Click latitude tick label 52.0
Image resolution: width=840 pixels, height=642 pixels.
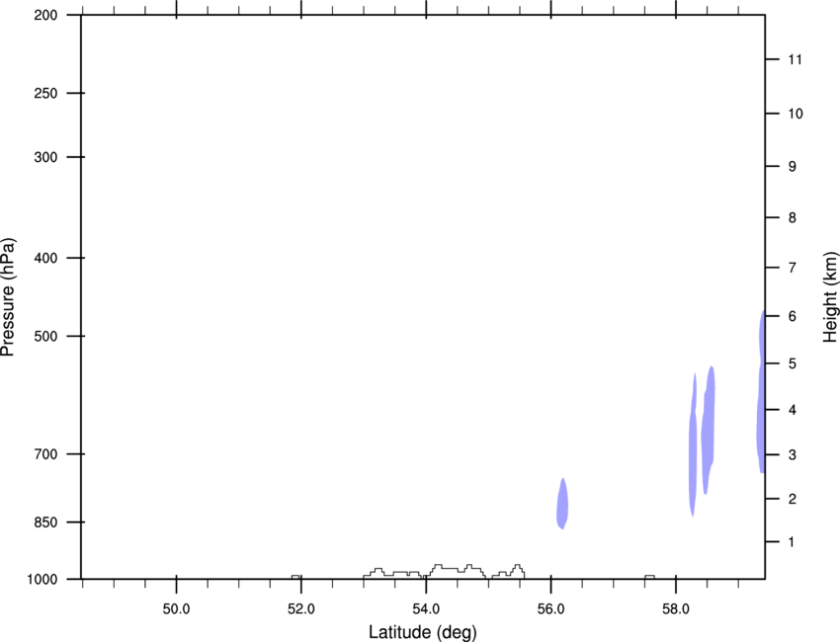point(301,609)
